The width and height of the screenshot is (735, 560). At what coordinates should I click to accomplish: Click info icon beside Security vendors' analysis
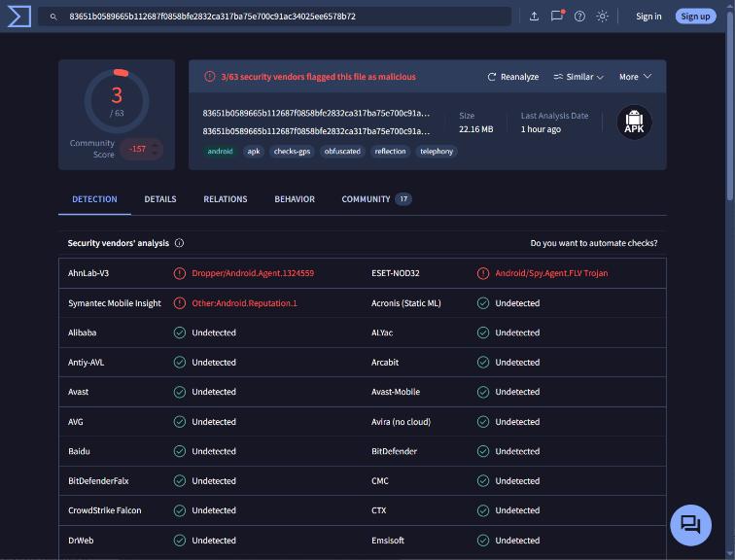pyautogui.click(x=180, y=243)
